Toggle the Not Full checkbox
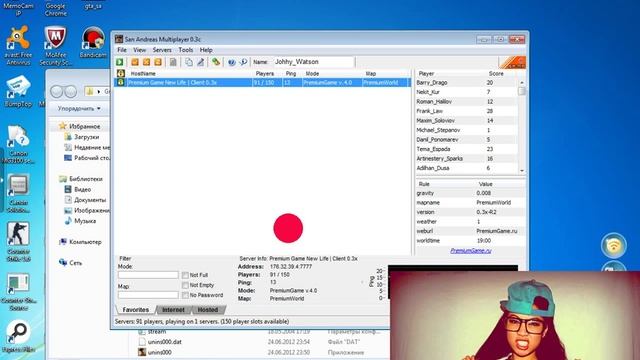This screenshot has height=360, width=640. (x=185, y=275)
